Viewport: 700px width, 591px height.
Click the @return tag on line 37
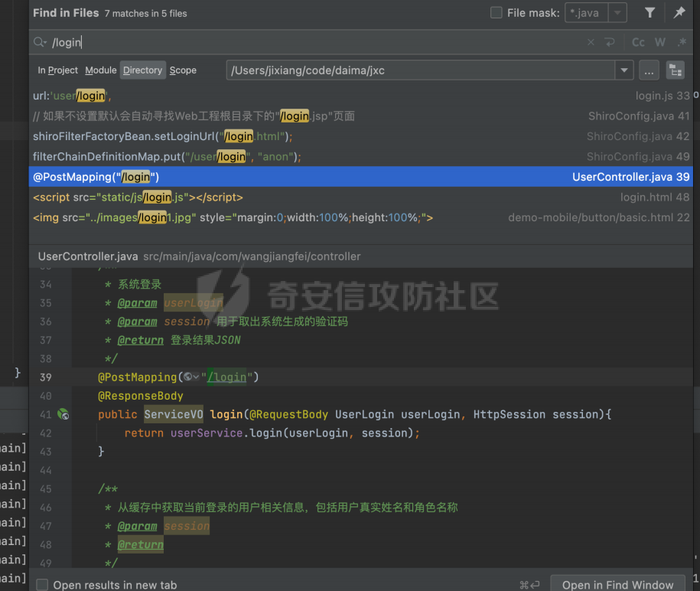point(141,340)
